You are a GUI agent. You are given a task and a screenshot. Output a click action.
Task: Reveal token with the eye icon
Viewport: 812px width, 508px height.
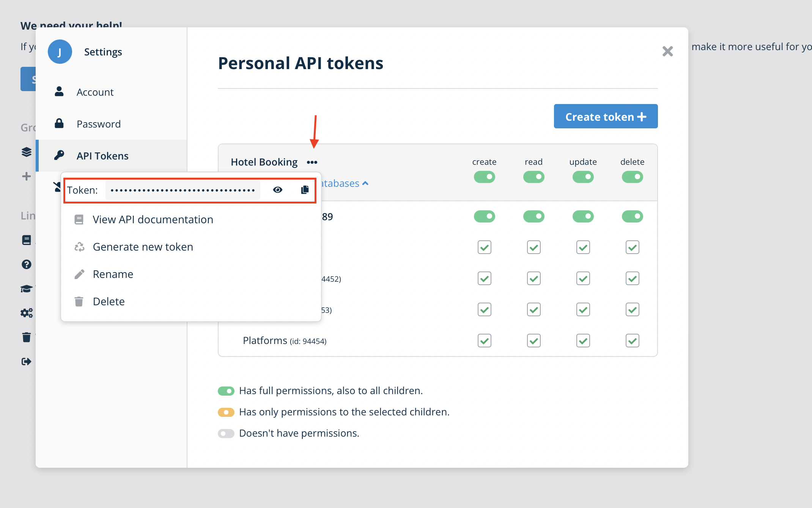[278, 190]
